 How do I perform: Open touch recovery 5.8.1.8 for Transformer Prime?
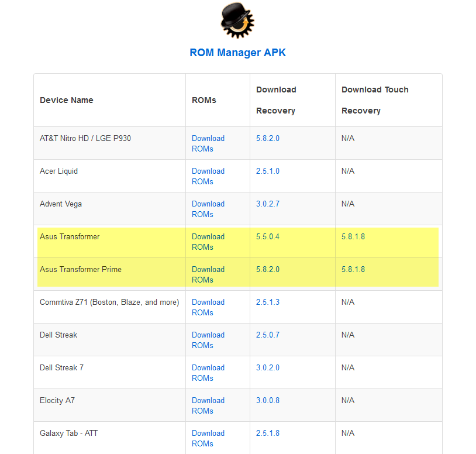click(353, 270)
